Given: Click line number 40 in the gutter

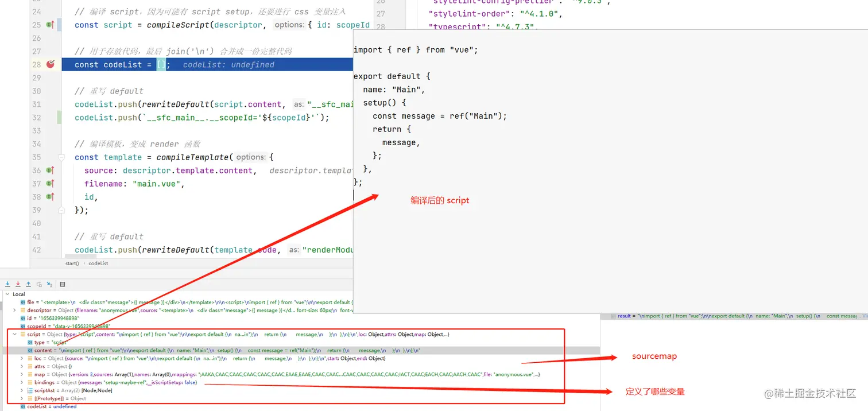Looking at the screenshot, I should [x=36, y=223].
